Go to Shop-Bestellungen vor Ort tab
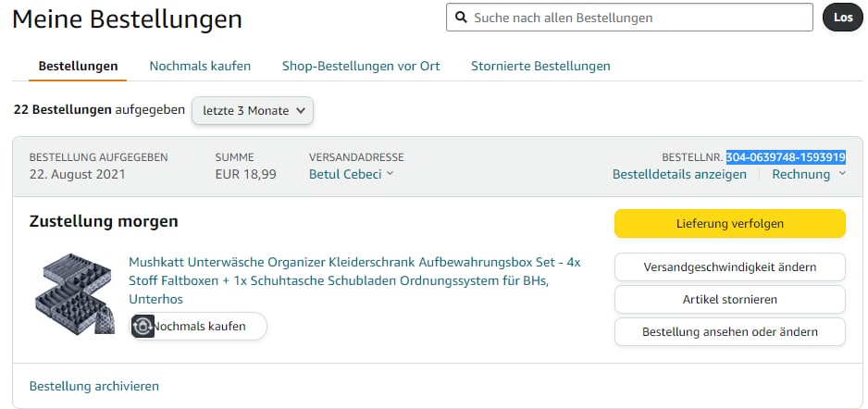Screen dimensions: 868x409 coord(348,66)
